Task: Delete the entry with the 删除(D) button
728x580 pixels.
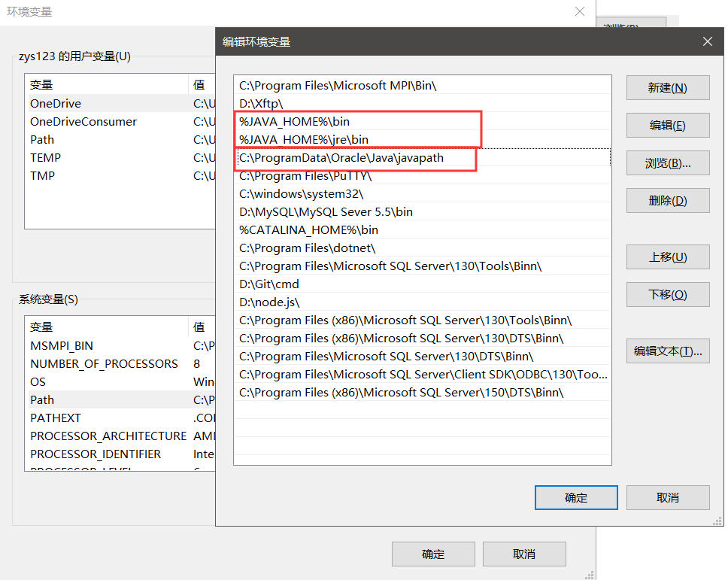Action: coord(668,201)
